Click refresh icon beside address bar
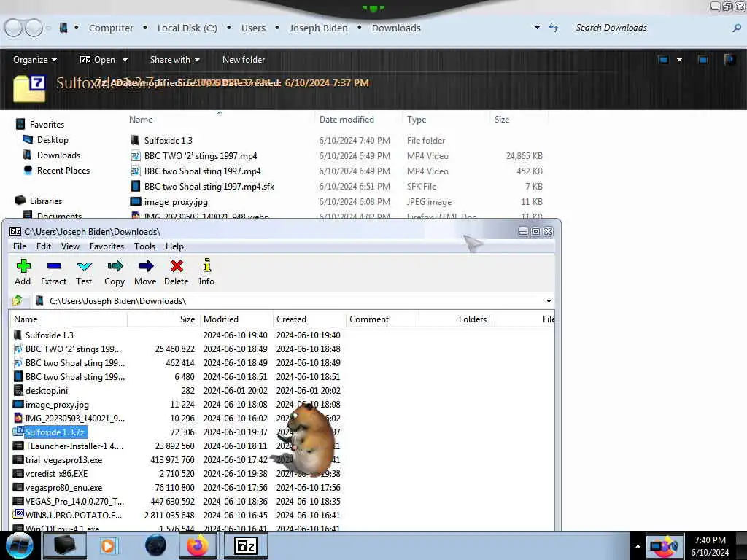Image resolution: width=747 pixels, height=560 pixels. tap(554, 28)
